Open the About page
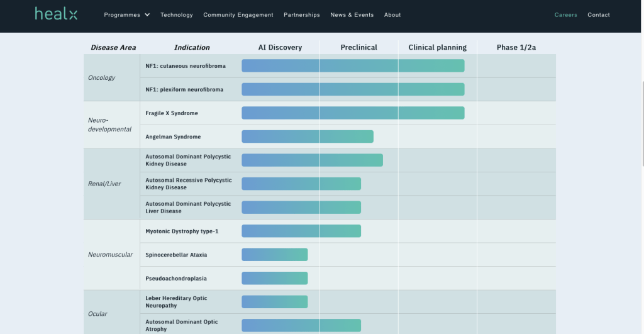 point(392,15)
